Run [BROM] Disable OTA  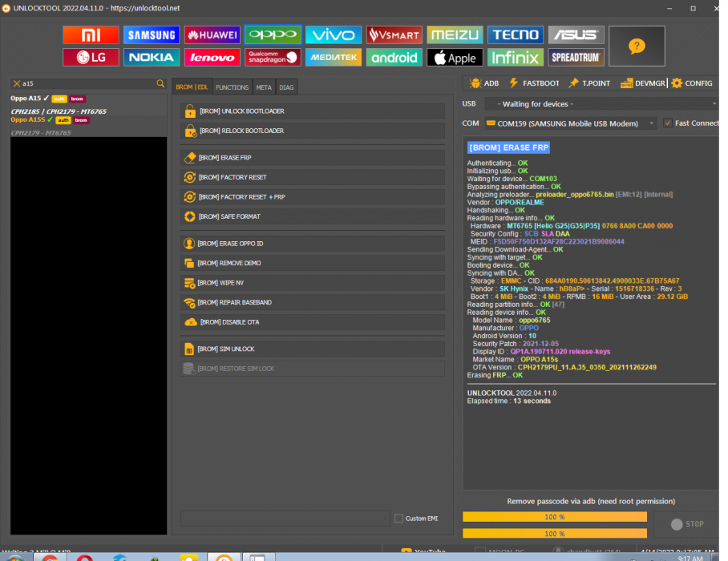click(313, 322)
